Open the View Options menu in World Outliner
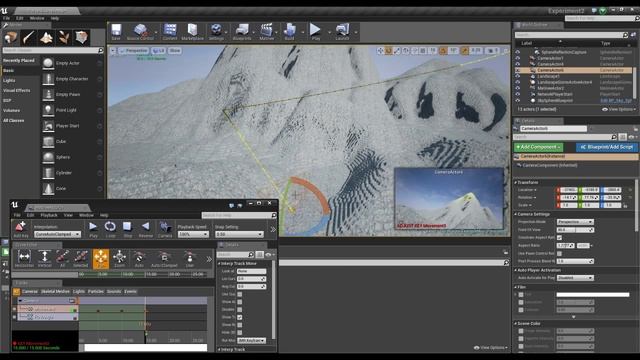The width and height of the screenshot is (640, 360). [x=619, y=109]
